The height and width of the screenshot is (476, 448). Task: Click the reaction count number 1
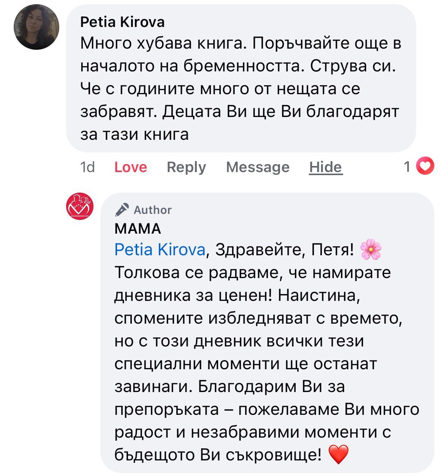tap(407, 166)
